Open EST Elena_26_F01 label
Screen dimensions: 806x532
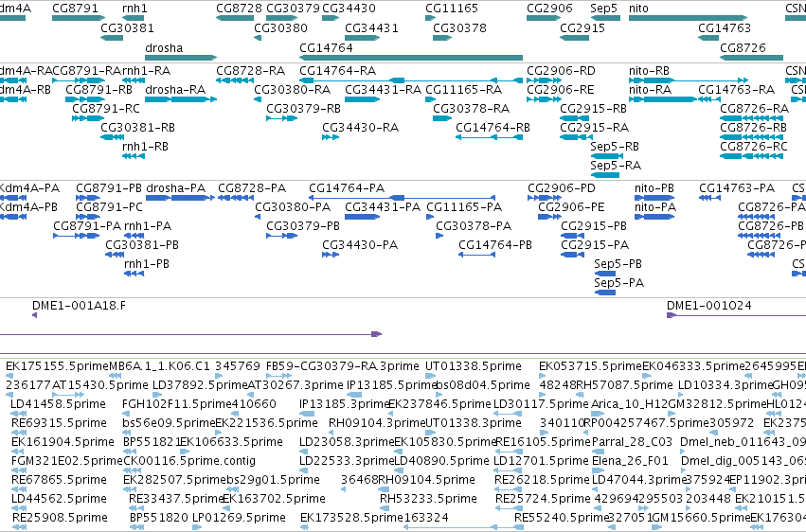pos(630,461)
